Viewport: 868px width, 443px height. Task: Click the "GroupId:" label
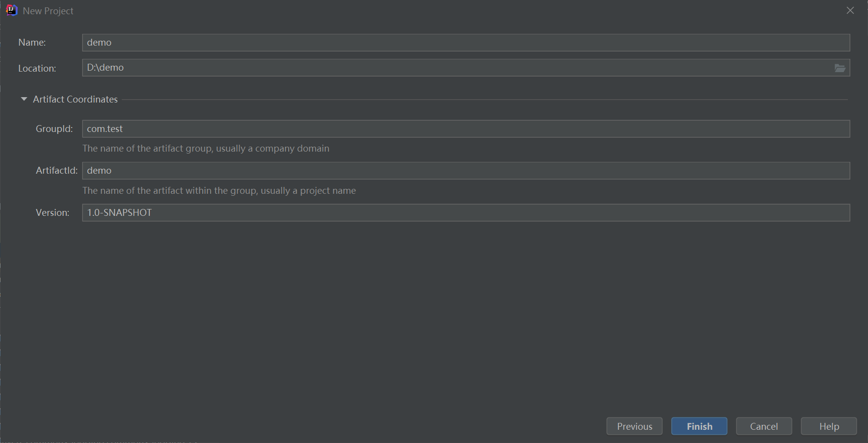point(54,129)
